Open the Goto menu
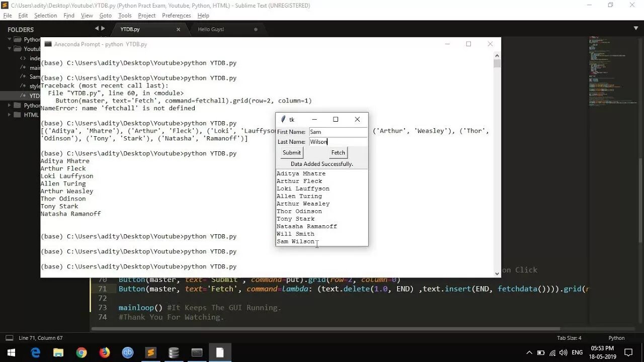Viewport: 644px width, 362px height. point(106,16)
